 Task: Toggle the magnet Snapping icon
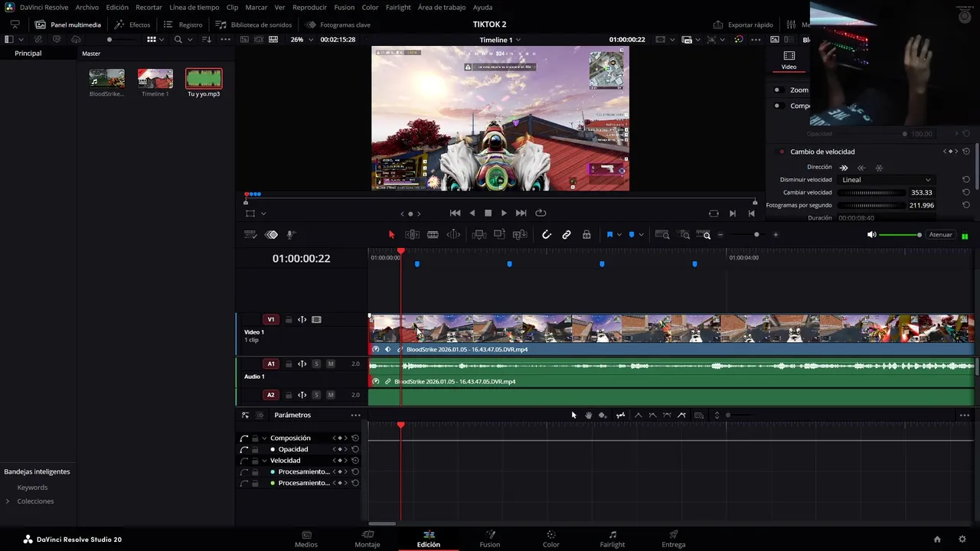(x=546, y=235)
